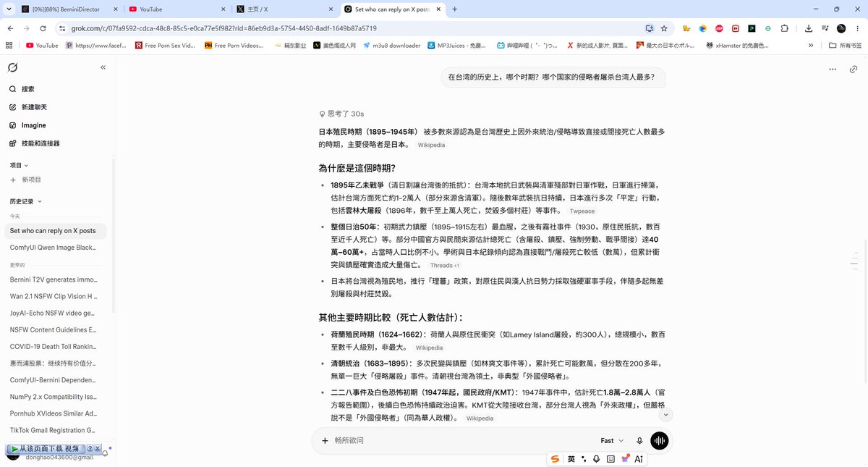Click the microphone dictation icon in the chat box
Image resolution: width=868 pixels, height=467 pixels.
click(x=639, y=440)
